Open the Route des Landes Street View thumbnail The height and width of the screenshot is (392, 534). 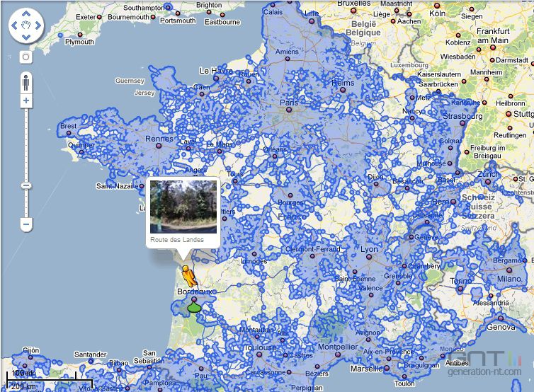pos(183,207)
